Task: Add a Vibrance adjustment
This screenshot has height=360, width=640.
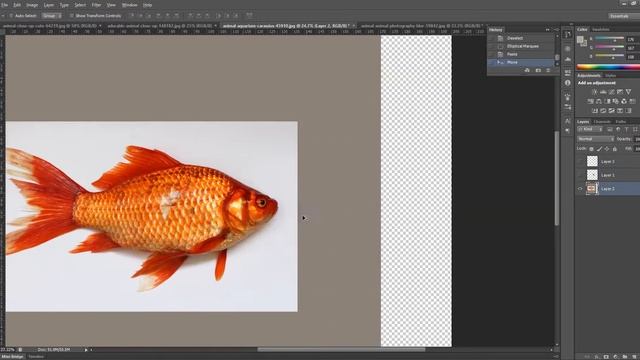Action: pyautogui.click(x=628, y=91)
